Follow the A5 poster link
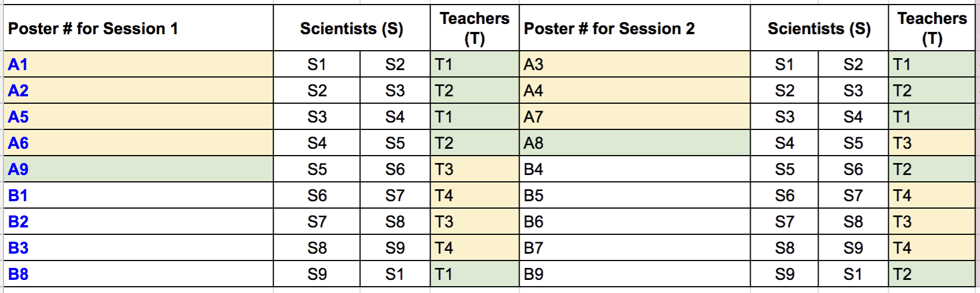 (x=18, y=117)
